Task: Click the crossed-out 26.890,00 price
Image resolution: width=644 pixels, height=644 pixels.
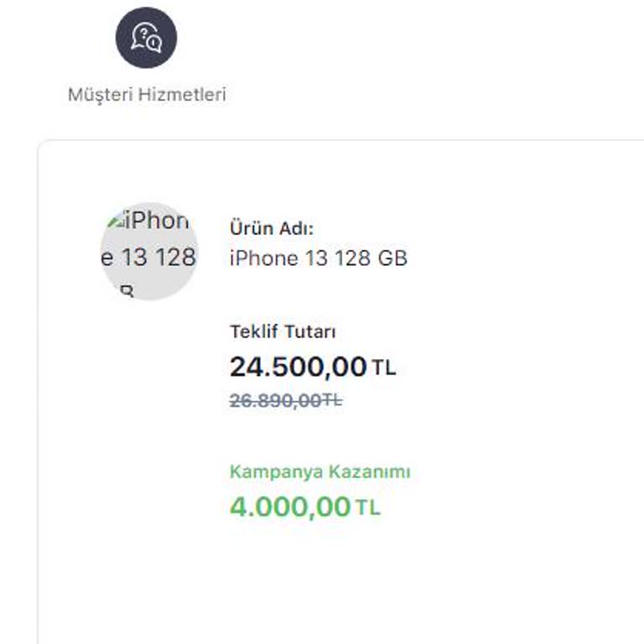Action: 275,401
